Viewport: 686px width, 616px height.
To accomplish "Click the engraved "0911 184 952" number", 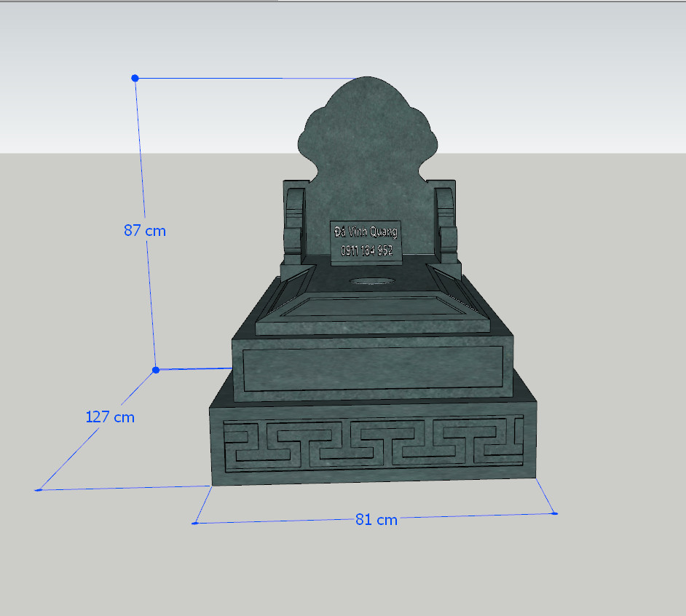I will pyautogui.click(x=366, y=250).
